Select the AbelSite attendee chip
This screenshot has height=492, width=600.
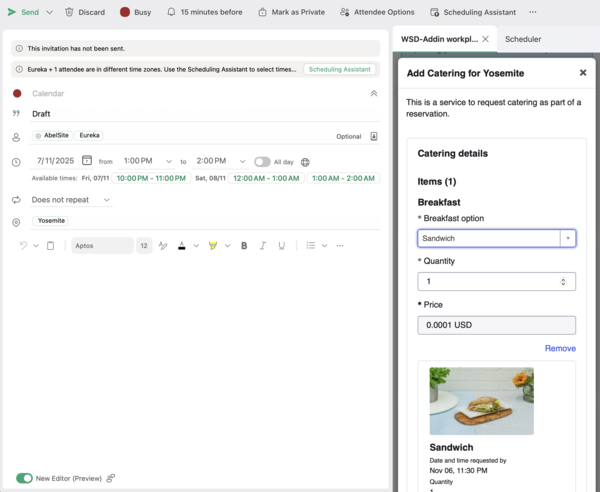coord(52,135)
